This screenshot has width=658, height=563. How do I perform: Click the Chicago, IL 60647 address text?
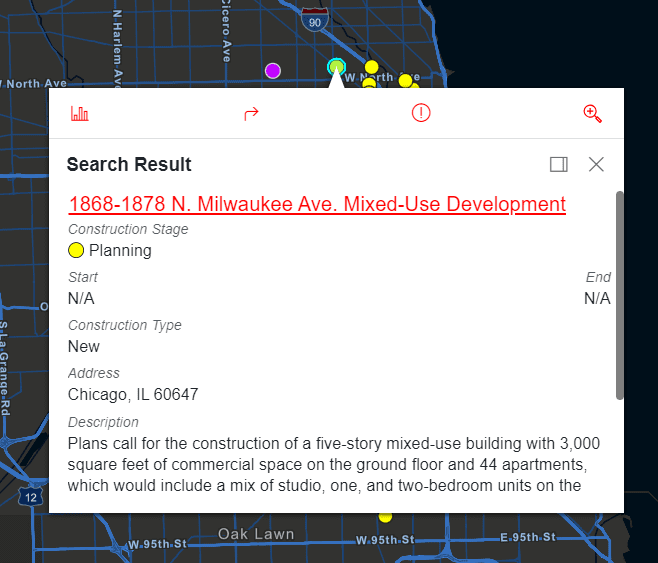[133, 394]
